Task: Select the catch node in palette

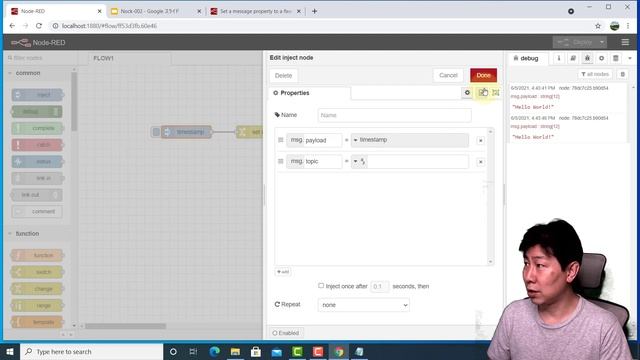Action: pos(37,145)
